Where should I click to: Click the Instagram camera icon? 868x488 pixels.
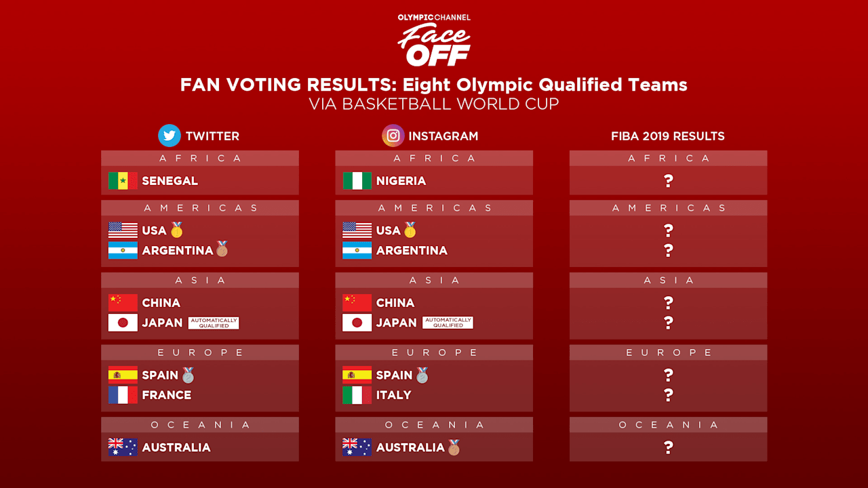(x=393, y=136)
